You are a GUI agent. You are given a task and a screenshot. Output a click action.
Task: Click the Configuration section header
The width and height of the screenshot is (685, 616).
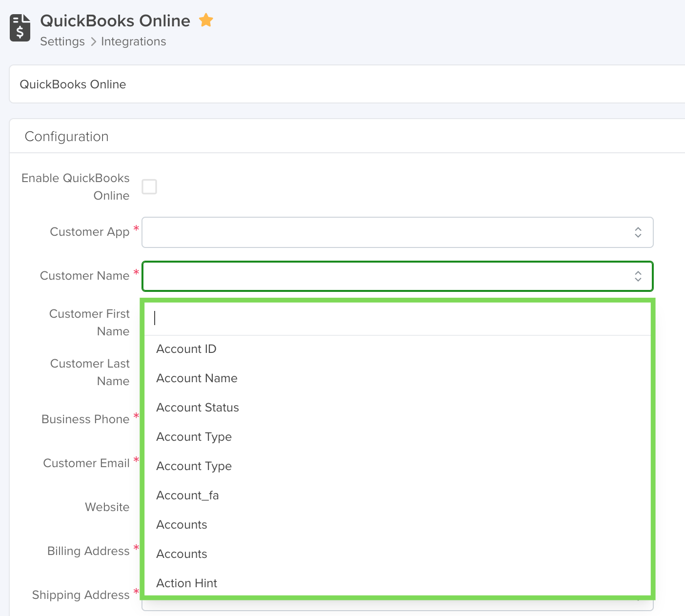coord(66,136)
